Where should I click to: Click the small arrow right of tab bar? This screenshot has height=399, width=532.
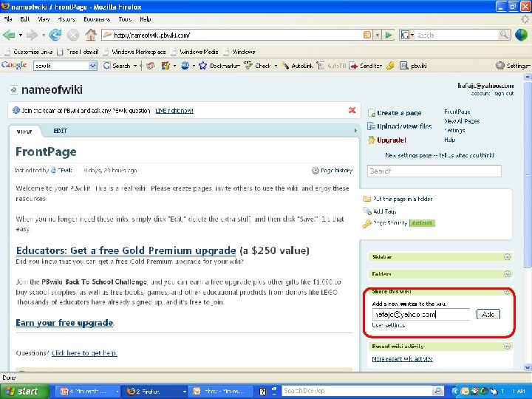(x=355, y=131)
